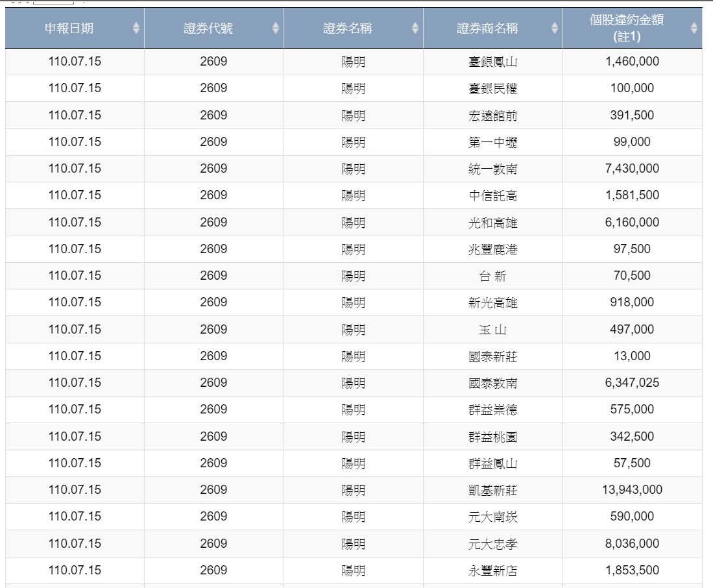Select broker cell 凱基新莊
Screen dimensions: 713x588
tap(493, 490)
